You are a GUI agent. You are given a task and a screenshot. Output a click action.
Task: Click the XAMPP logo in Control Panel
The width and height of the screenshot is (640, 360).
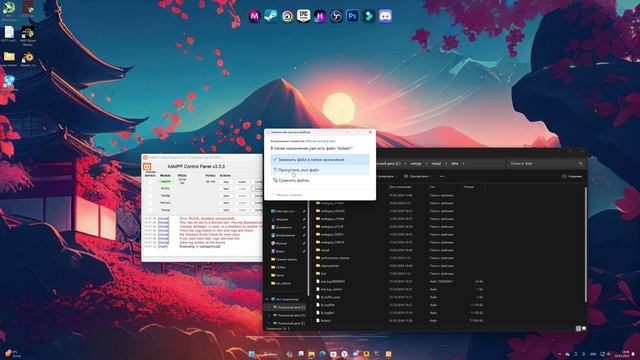[147, 167]
